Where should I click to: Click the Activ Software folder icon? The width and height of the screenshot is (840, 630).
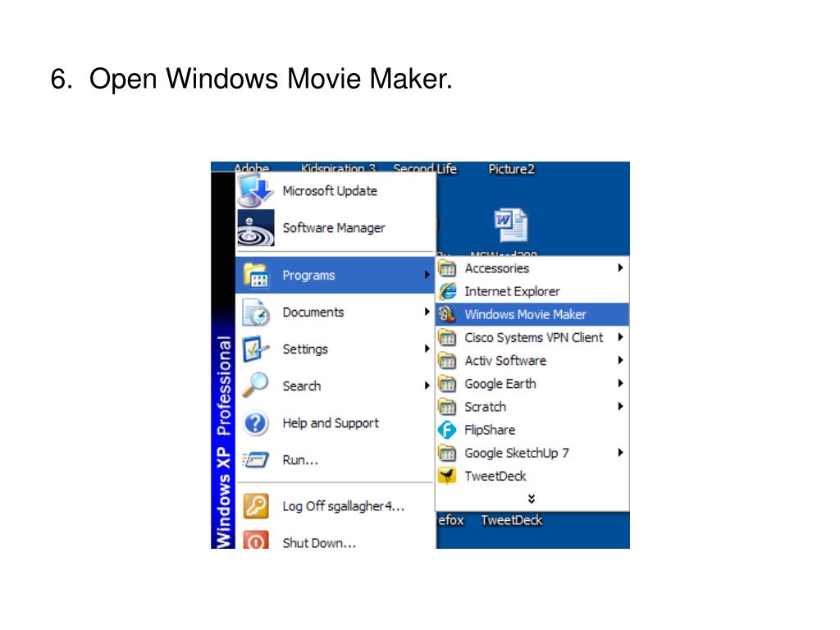447,361
